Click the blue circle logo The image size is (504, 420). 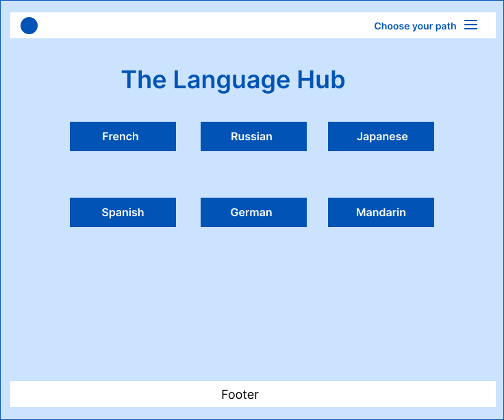tap(29, 26)
